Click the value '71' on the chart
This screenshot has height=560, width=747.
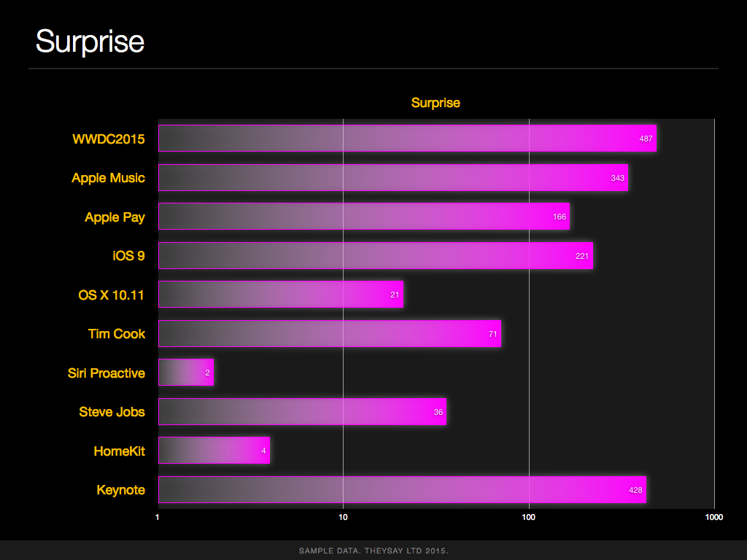[493, 334]
